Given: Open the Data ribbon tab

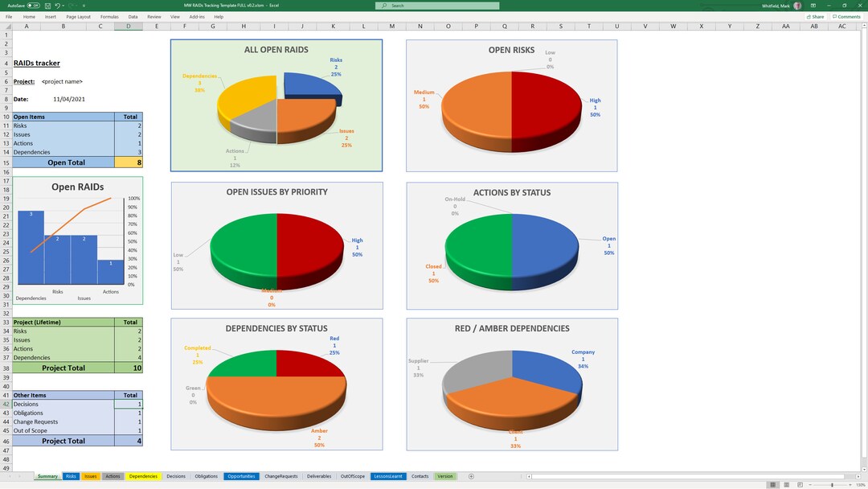Looking at the screenshot, I should (x=132, y=16).
